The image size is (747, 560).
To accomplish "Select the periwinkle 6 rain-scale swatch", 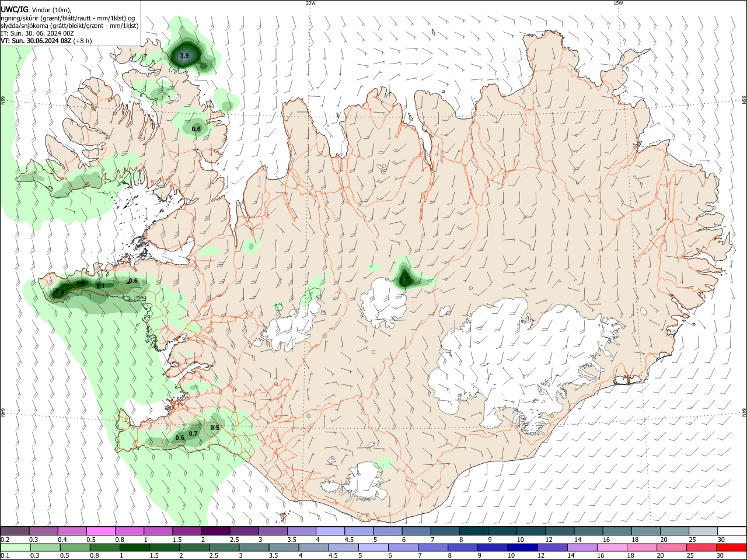I will (x=402, y=548).
